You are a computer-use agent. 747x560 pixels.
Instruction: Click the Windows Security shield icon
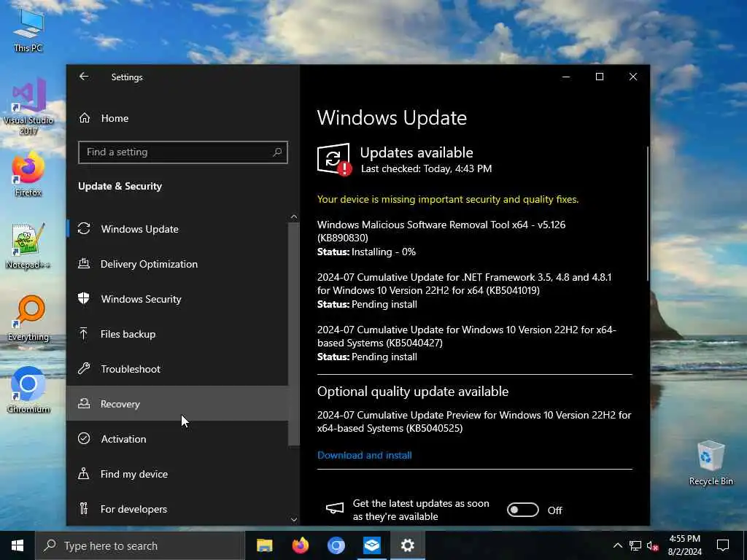[x=84, y=298]
